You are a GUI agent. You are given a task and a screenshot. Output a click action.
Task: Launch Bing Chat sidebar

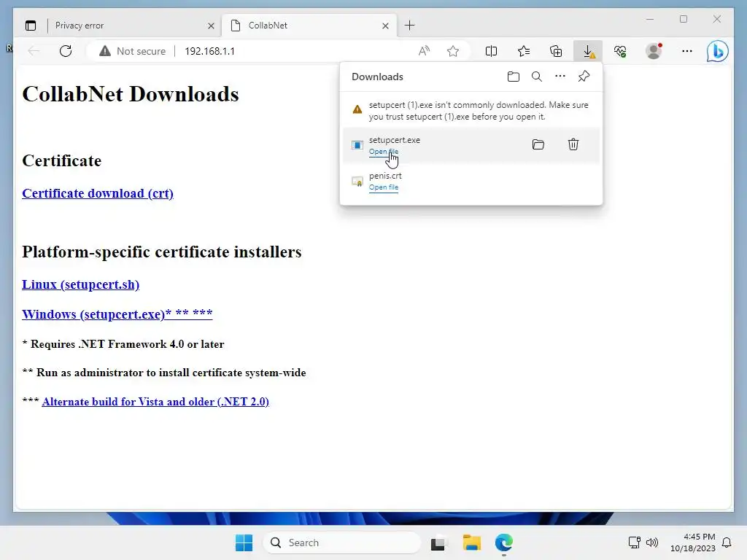718,51
